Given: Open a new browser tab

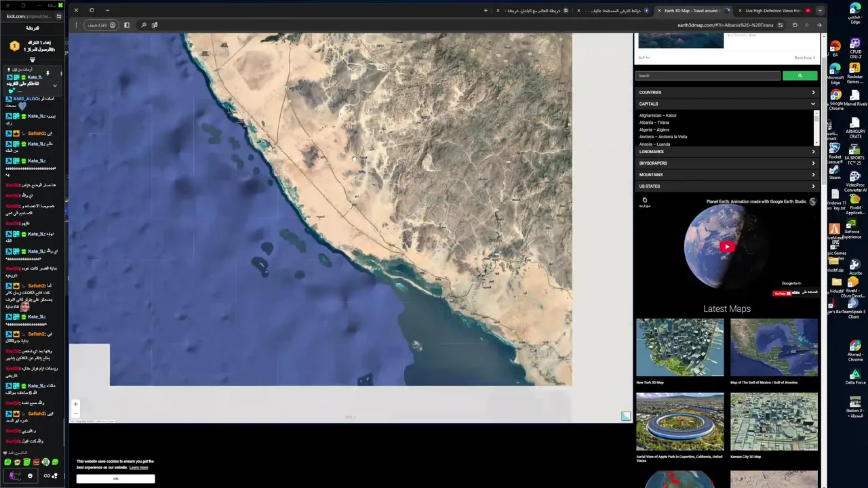Looking at the screenshot, I should click(x=486, y=10).
